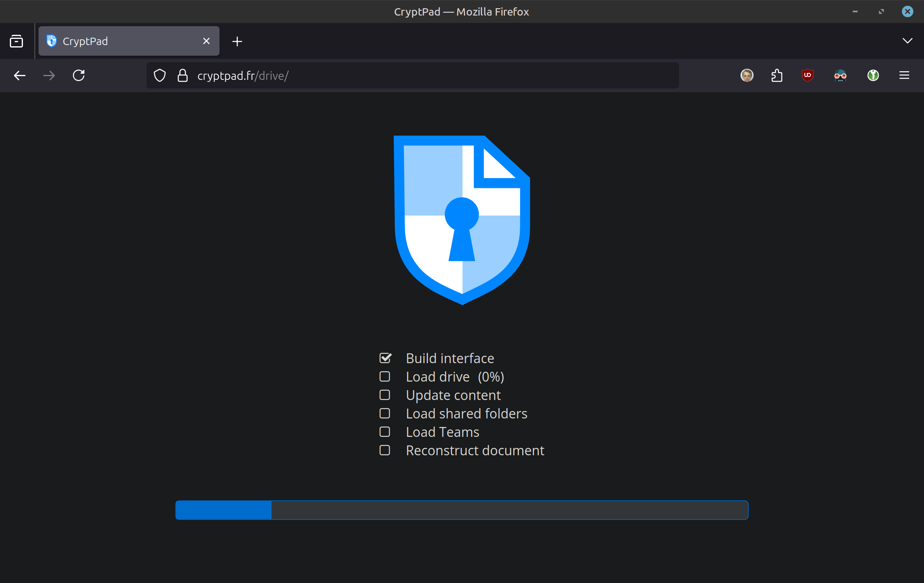Image resolution: width=924 pixels, height=583 pixels.
Task: Expand the list all tabs chevron
Action: tap(907, 41)
